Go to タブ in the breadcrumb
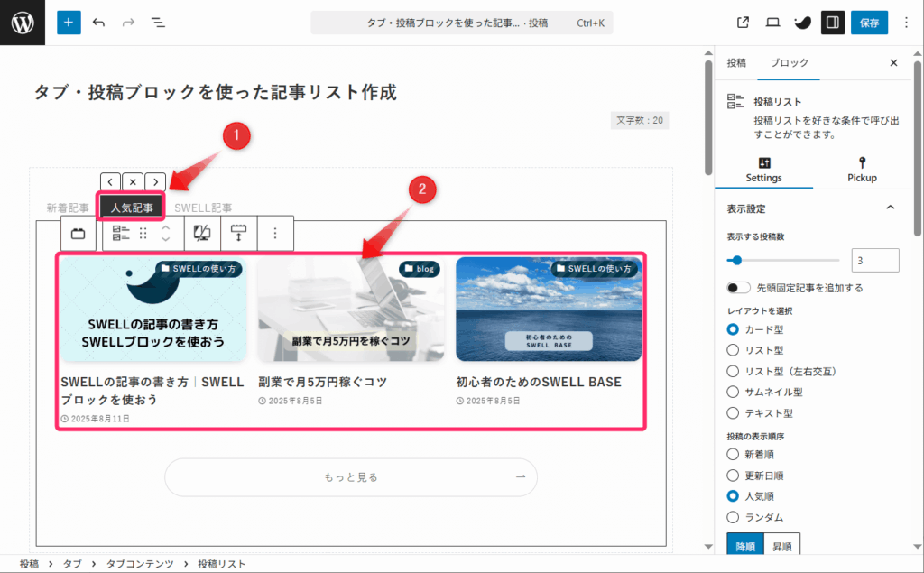924x573 pixels. pos(72,564)
